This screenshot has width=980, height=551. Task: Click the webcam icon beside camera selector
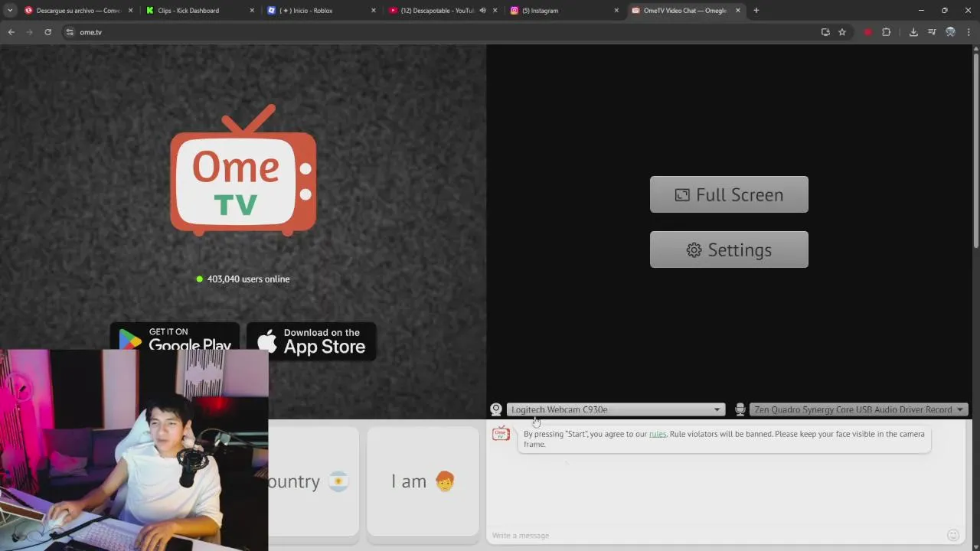496,409
